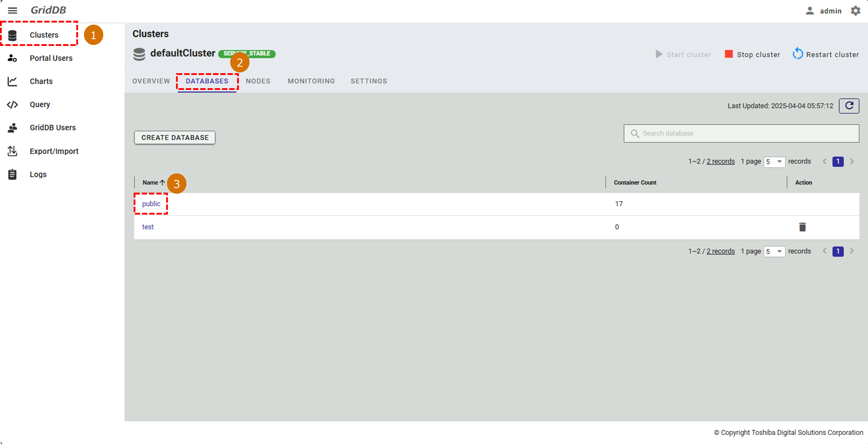
Task: Open Query page in sidebar
Action: (40, 105)
